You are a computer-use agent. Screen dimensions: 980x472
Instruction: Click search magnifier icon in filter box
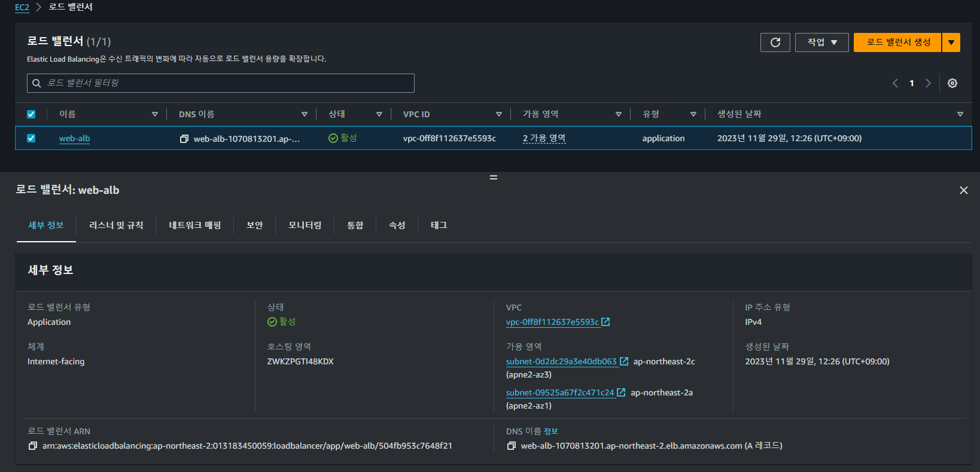(x=36, y=83)
